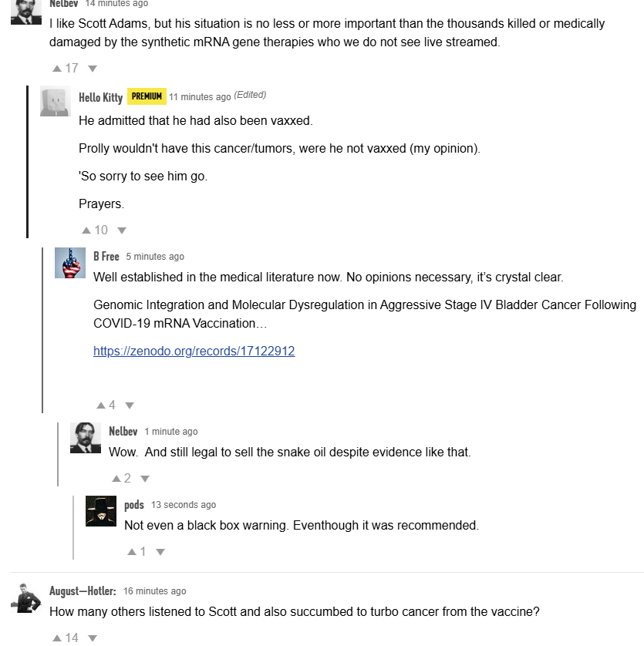Screen dimensions: 644x646
Task: Upvote the comment by pods
Action: click(x=131, y=551)
